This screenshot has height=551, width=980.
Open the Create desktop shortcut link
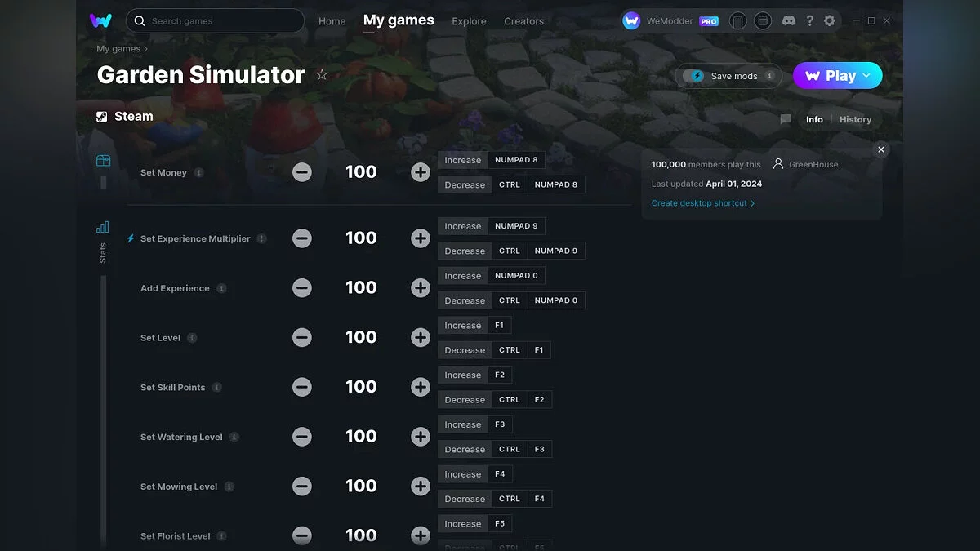(x=701, y=202)
